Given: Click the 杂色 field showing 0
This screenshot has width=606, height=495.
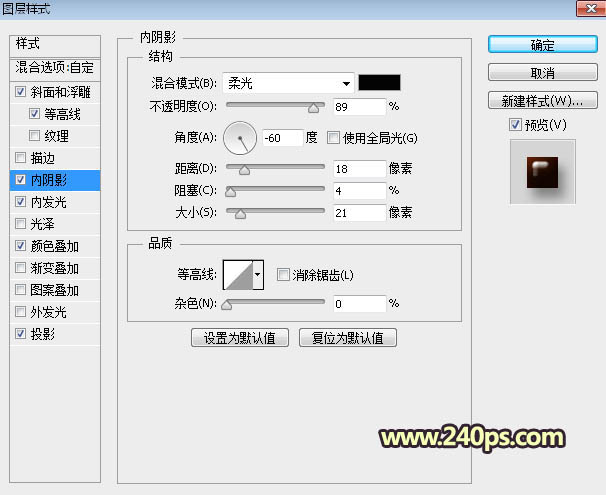Looking at the screenshot, I should 359,304.
